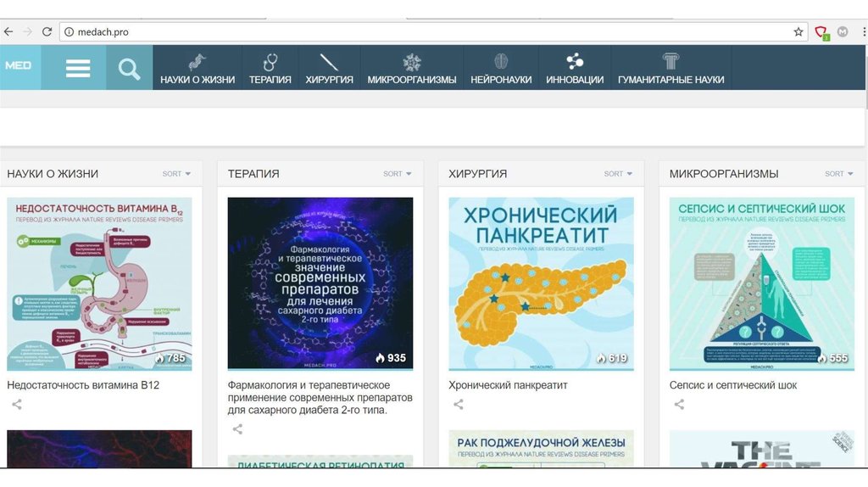This screenshot has width=868, height=487.
Task: Open the sepsis triangle infographic thumbnail
Action: click(x=762, y=283)
